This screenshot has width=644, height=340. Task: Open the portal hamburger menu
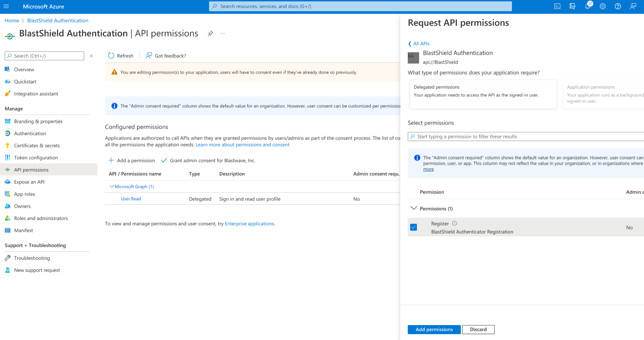coord(6,6)
